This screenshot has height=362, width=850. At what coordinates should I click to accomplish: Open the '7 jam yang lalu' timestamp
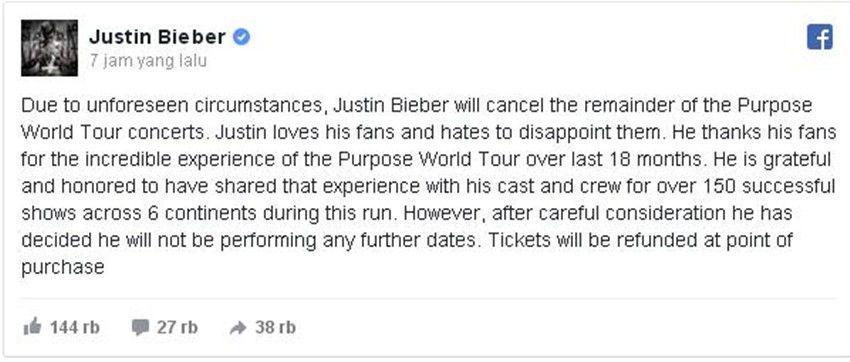click(x=148, y=61)
